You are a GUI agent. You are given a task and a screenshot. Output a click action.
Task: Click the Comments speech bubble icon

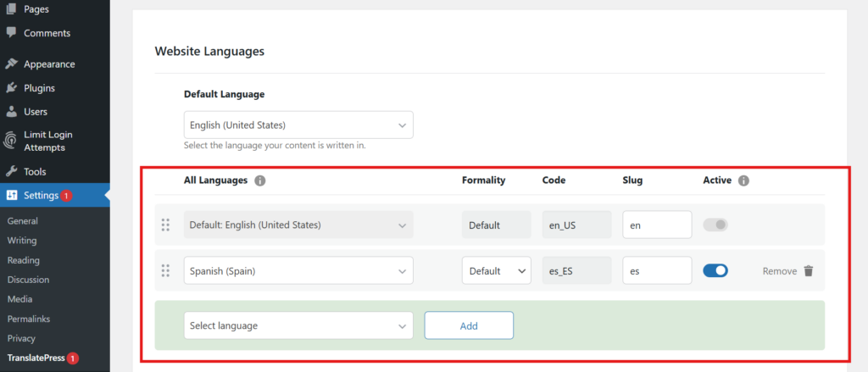[x=11, y=33]
